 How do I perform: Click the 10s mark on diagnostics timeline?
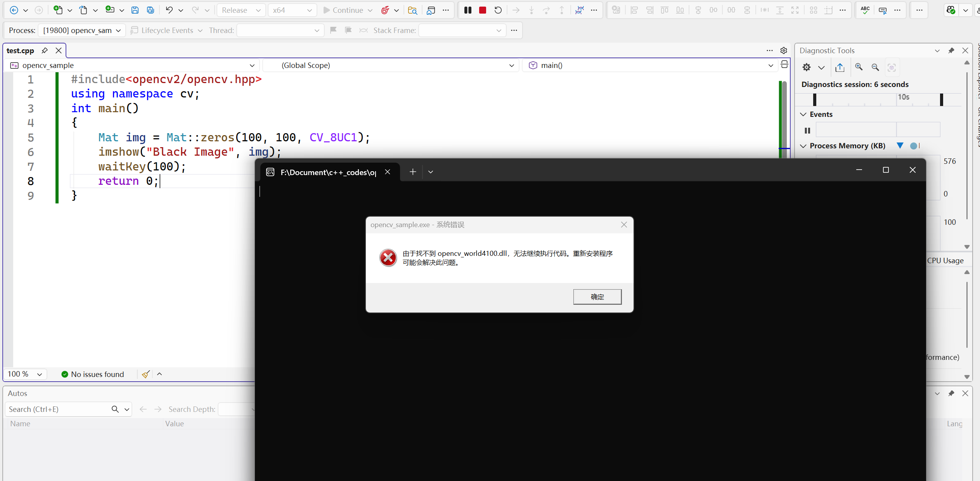903,97
